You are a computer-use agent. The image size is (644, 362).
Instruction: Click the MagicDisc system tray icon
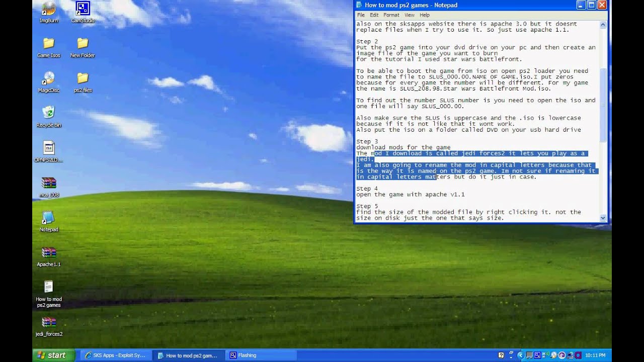(553, 355)
